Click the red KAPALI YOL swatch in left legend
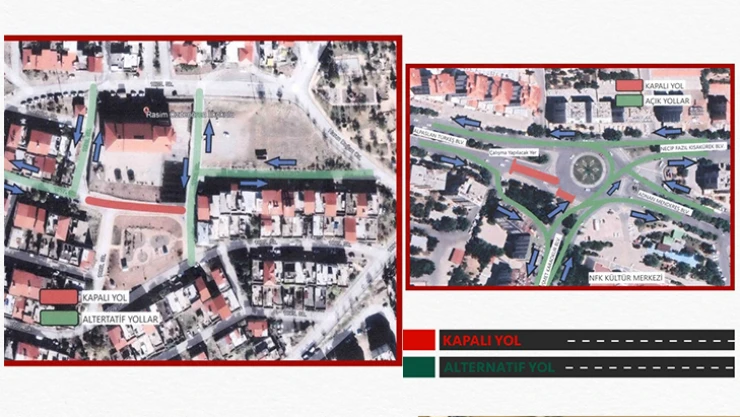 point(58,296)
